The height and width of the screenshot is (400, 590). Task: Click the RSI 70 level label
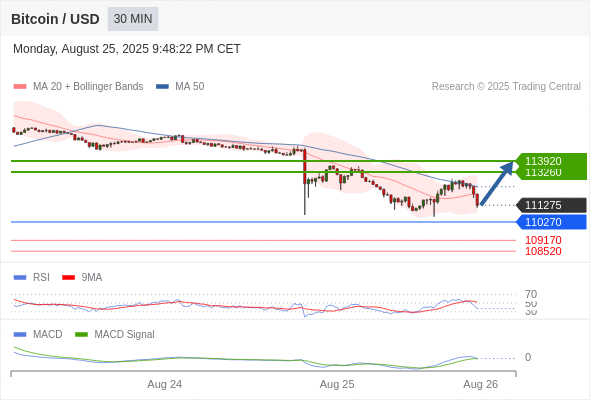click(x=531, y=294)
